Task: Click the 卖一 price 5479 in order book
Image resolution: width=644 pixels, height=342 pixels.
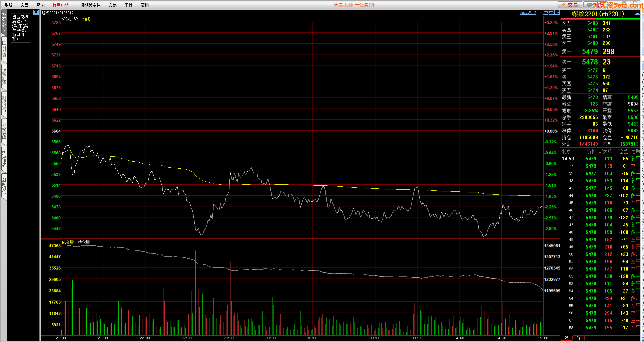Action: (x=590, y=51)
